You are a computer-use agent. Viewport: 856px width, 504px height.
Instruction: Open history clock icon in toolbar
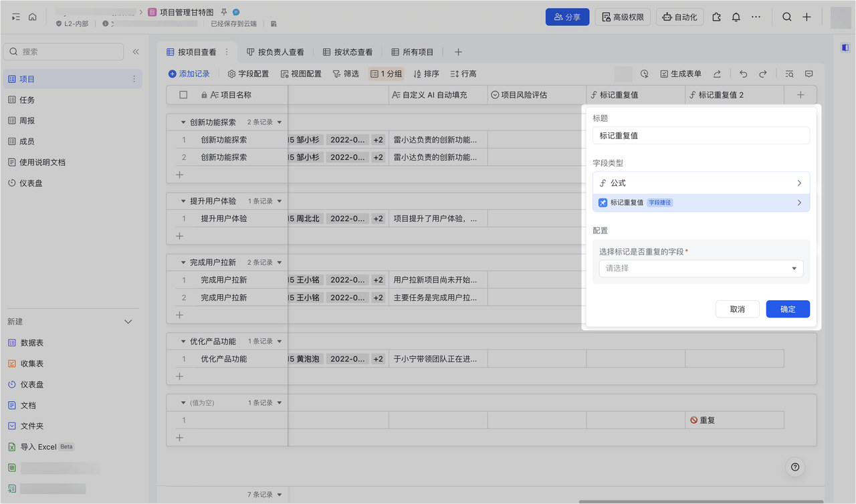coord(644,74)
